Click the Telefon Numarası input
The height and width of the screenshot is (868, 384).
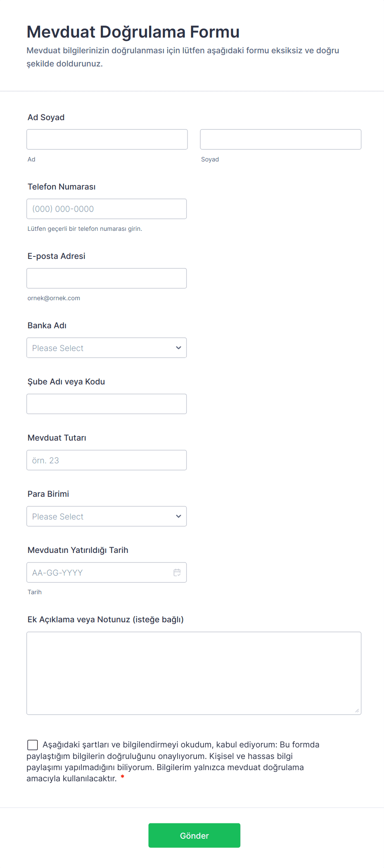(107, 209)
